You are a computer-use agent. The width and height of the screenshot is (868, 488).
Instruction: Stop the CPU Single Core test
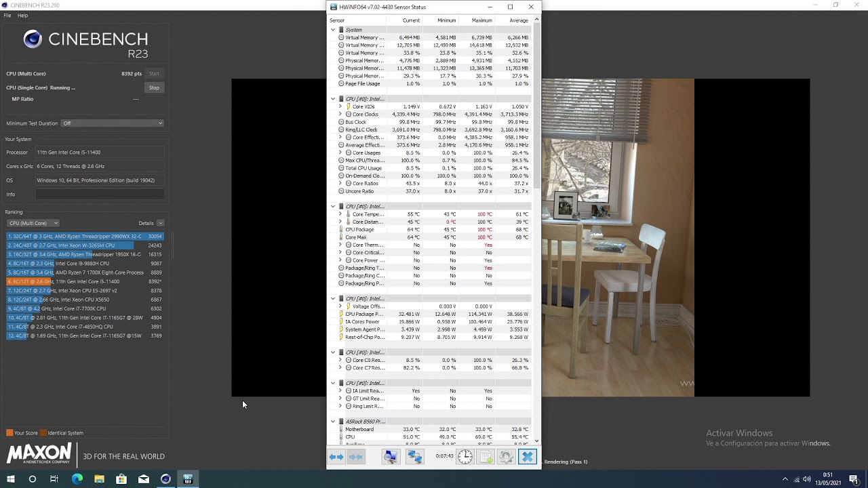coord(154,87)
